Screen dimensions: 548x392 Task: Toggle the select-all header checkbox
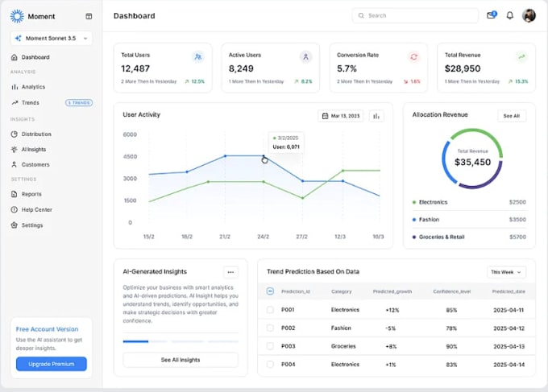[270, 291]
